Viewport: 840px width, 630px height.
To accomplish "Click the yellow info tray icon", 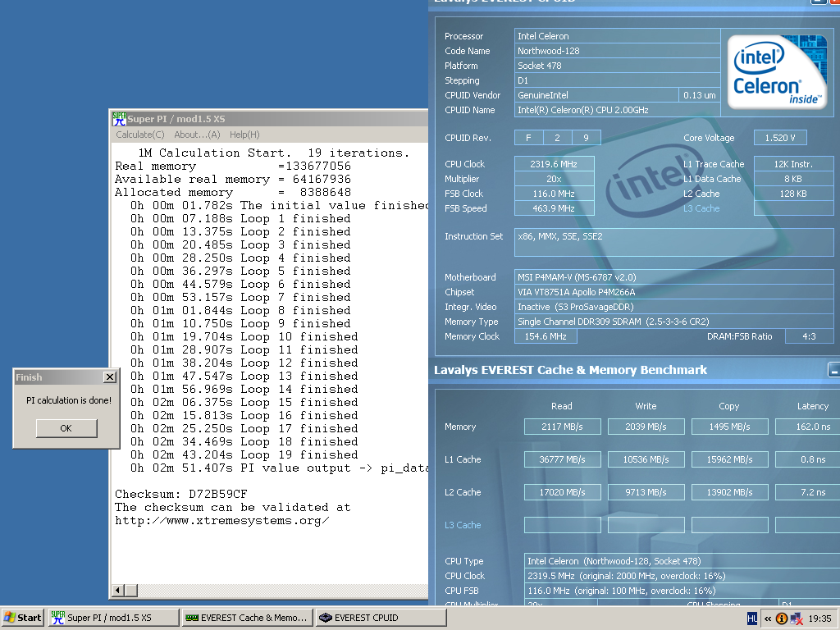I will tap(782, 619).
